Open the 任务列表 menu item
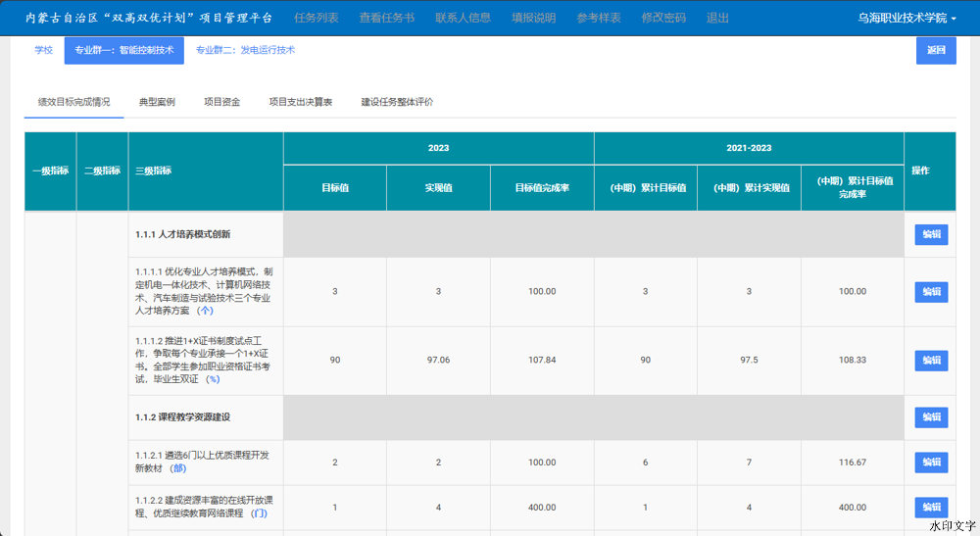 (x=317, y=19)
